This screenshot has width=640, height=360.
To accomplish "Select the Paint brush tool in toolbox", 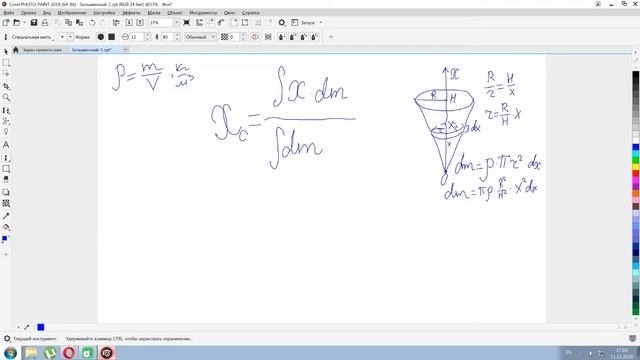I will pos(6,158).
